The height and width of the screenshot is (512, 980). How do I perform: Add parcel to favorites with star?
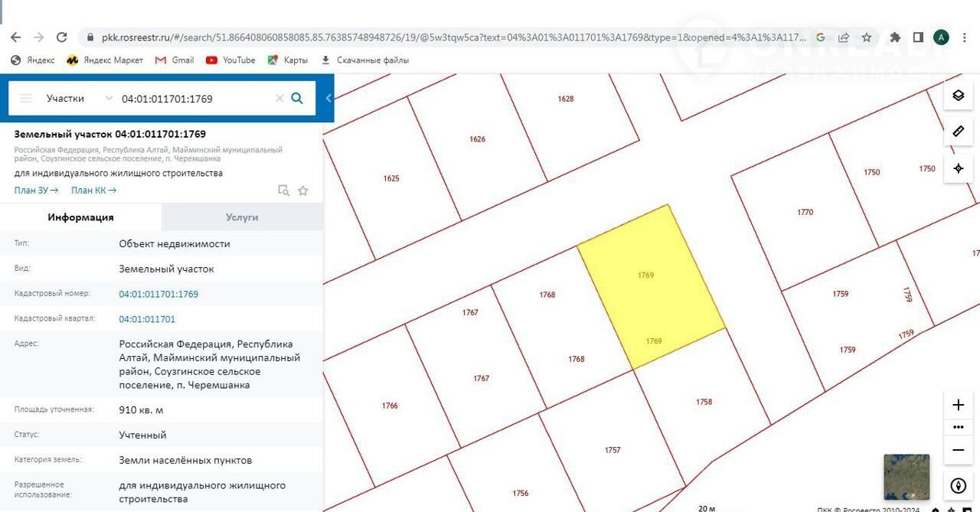pos(303,191)
